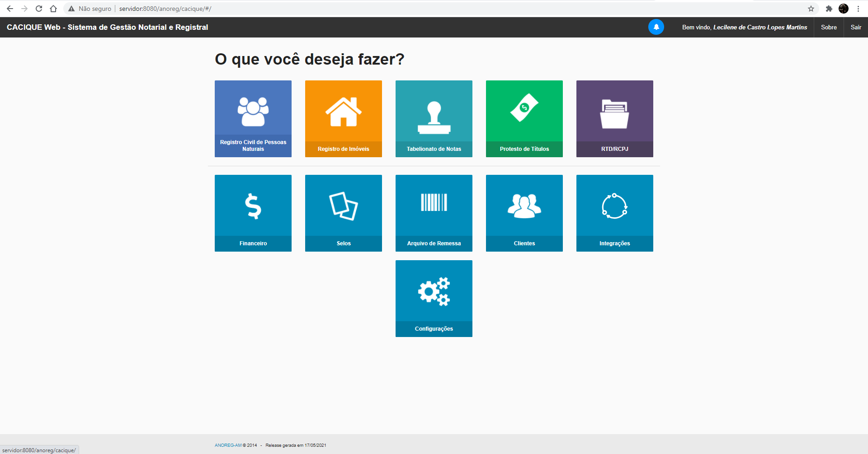
Task: Open the Registro de Imóveis house tile
Action: [x=344, y=118]
